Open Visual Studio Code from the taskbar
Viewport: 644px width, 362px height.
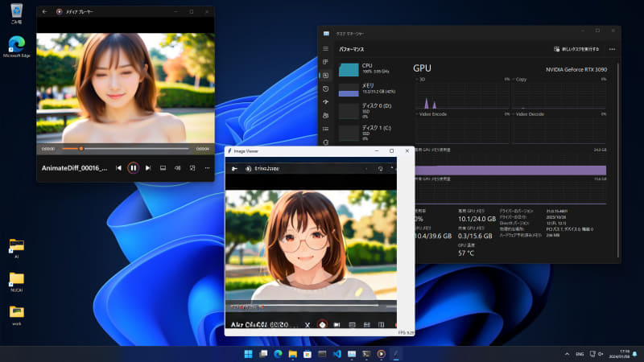[x=336, y=354]
